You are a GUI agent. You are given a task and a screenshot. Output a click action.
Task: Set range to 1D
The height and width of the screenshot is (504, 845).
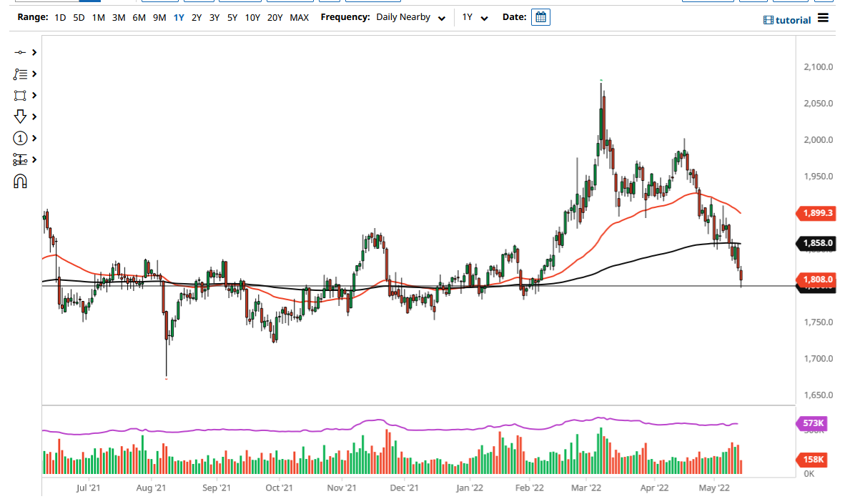coord(60,18)
